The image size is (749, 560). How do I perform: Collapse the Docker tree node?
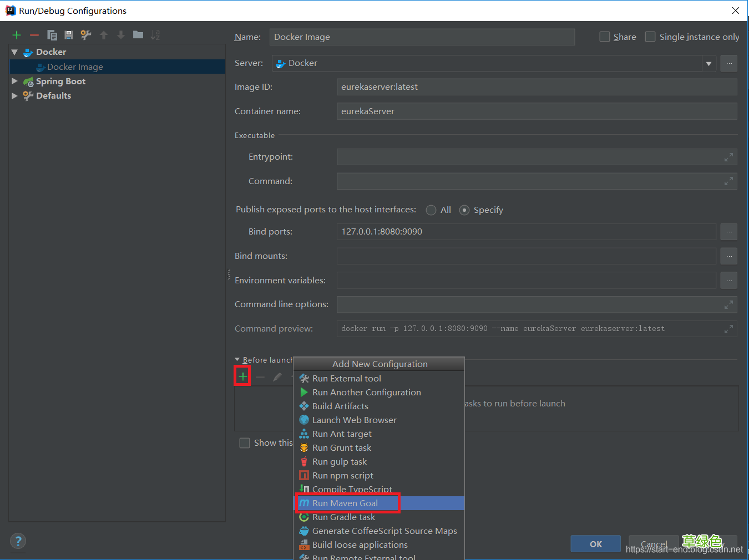(x=14, y=52)
